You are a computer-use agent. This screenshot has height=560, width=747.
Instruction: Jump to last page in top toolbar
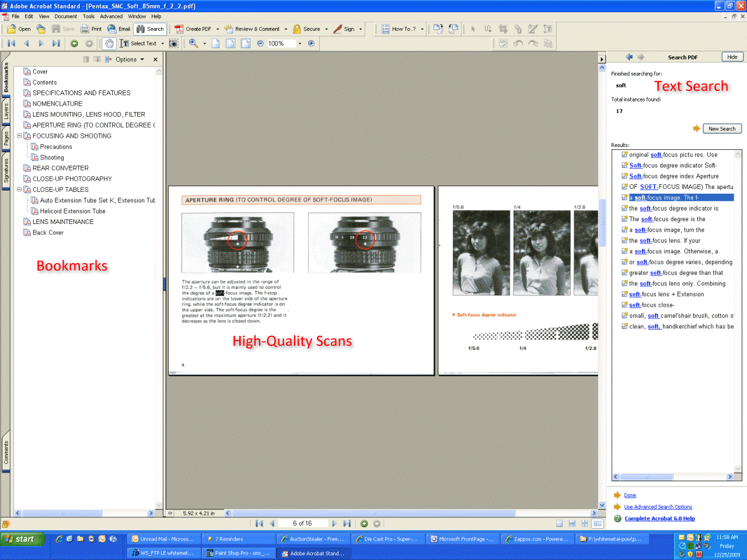[56, 43]
